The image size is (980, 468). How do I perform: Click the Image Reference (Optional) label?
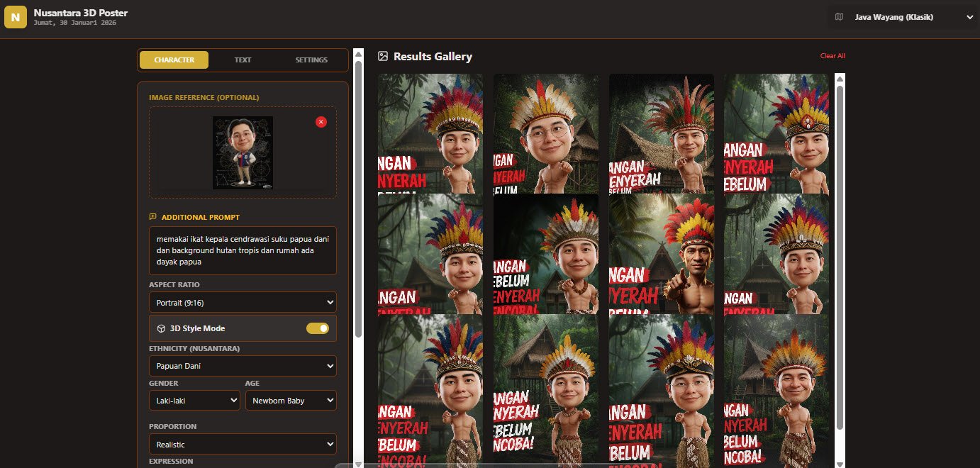point(204,97)
